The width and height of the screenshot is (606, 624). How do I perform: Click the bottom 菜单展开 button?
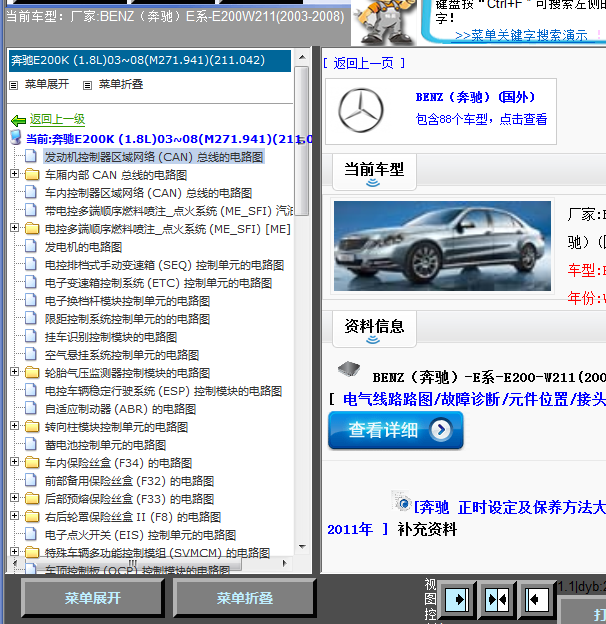point(92,598)
